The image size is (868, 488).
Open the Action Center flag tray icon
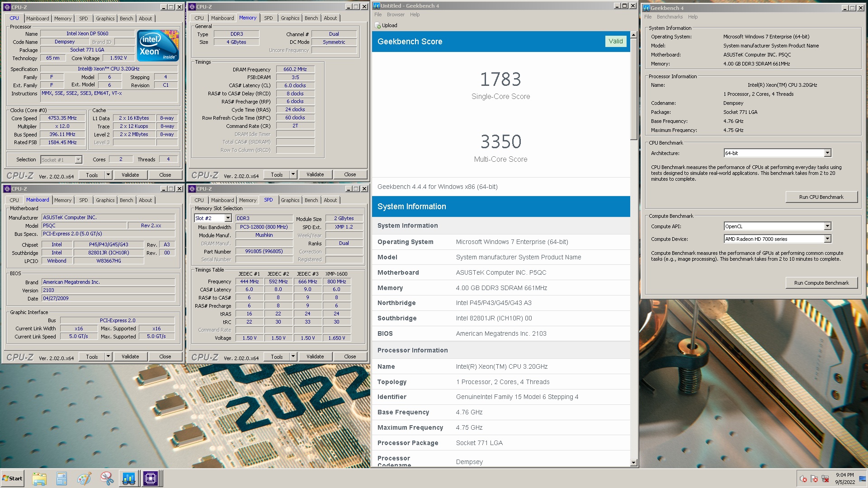pyautogui.click(x=814, y=479)
